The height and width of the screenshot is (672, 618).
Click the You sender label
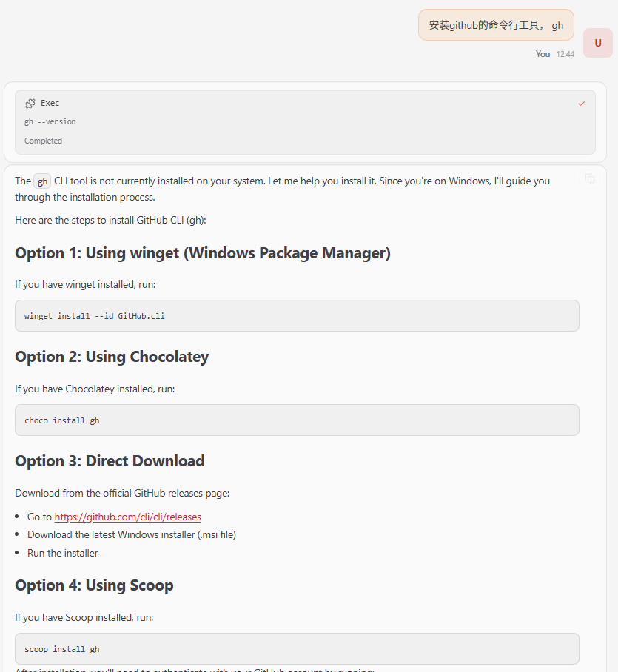pos(543,54)
